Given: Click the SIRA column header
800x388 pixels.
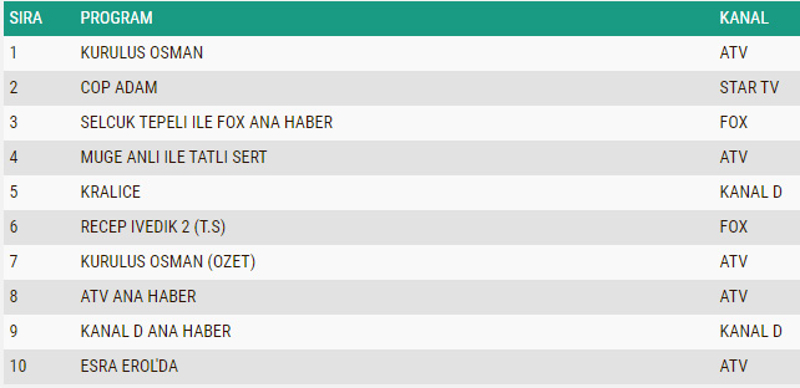Looking at the screenshot, I should pyautogui.click(x=26, y=18).
